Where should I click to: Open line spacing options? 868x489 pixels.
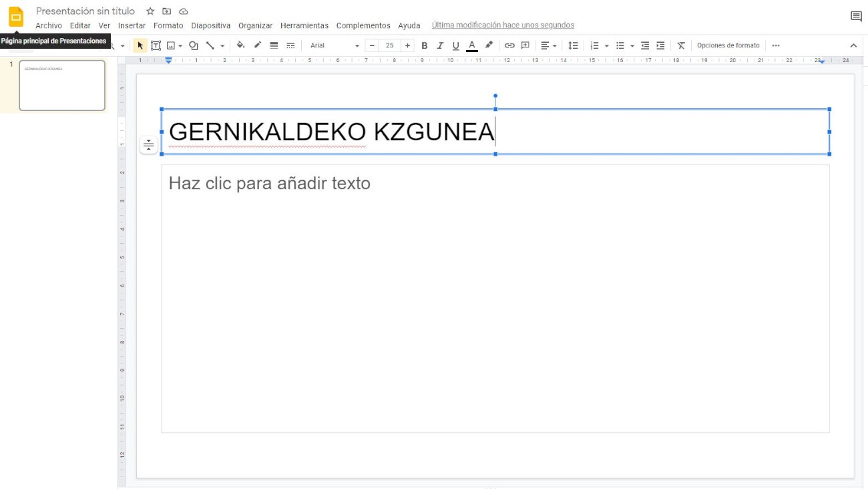click(x=573, y=45)
